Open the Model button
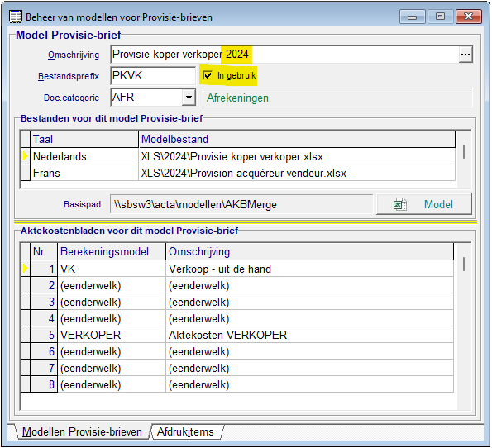Viewport: 492px width, 448px height. coord(424,204)
